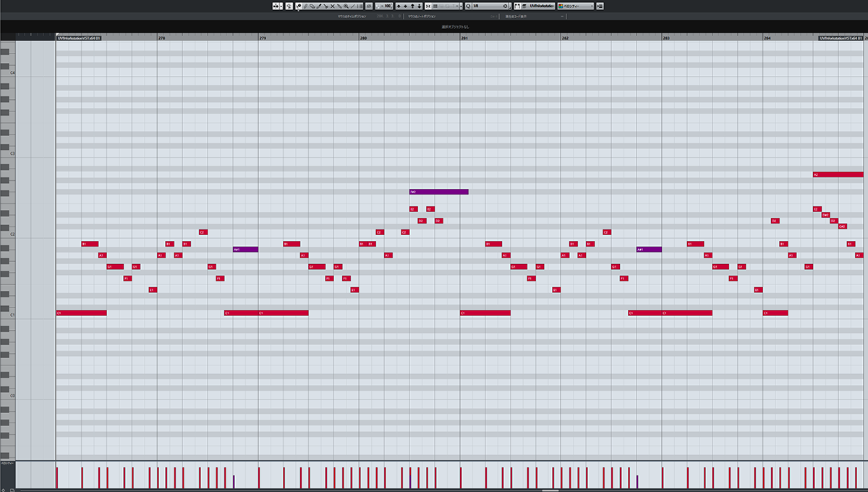This screenshot has width=868, height=492.
Task: Click the toolbar icon right of velocity color menu
Action: pyautogui.click(x=600, y=6)
